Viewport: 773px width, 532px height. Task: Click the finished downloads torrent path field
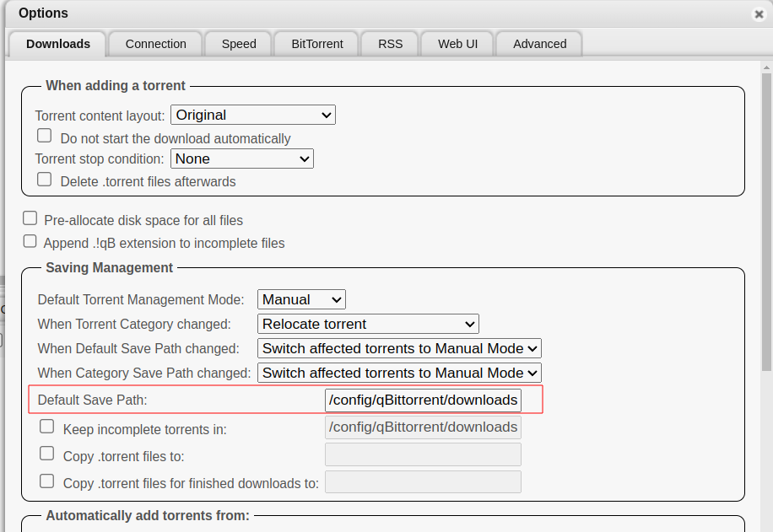(x=423, y=481)
